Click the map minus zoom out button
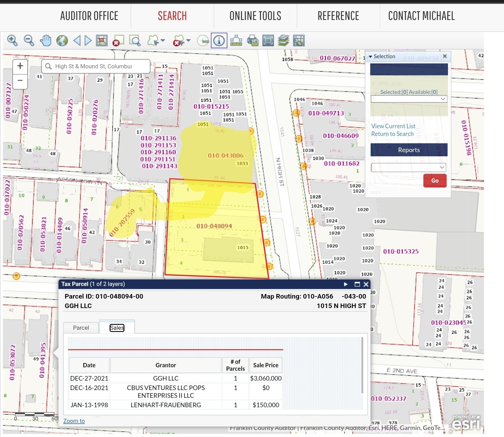 coord(20,81)
